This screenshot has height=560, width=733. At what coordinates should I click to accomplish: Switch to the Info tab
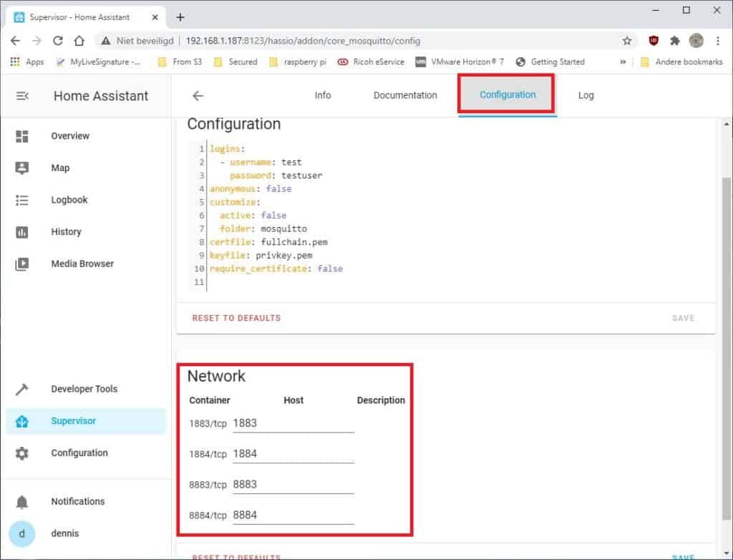[x=323, y=95]
